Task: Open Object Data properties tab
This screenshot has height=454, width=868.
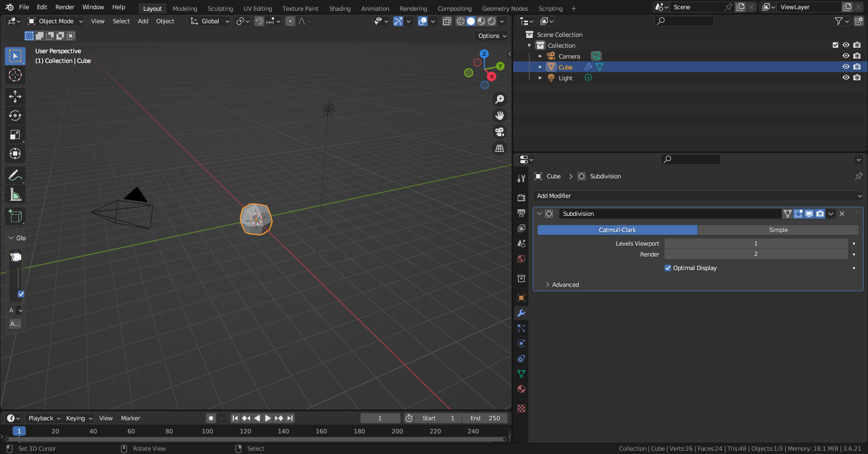Action: pos(521,374)
